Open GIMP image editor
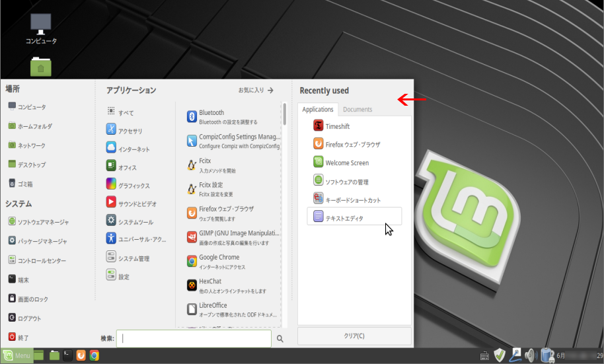604x364 pixels. (x=233, y=238)
